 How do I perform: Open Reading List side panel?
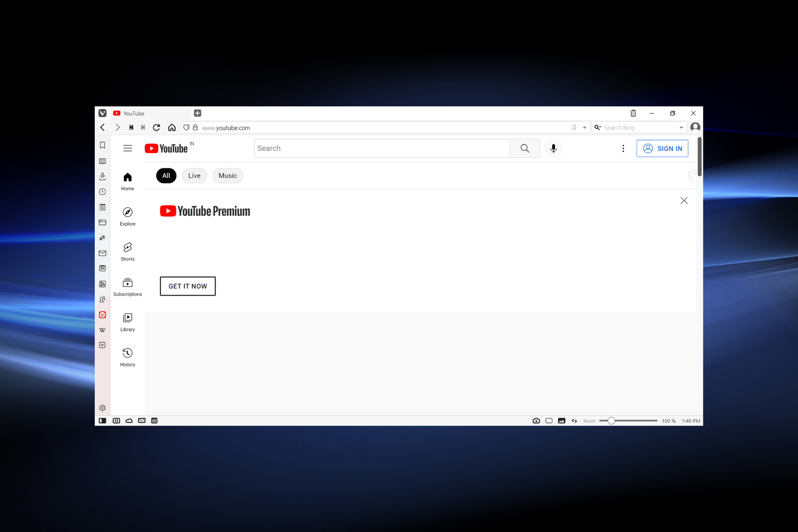click(102, 161)
